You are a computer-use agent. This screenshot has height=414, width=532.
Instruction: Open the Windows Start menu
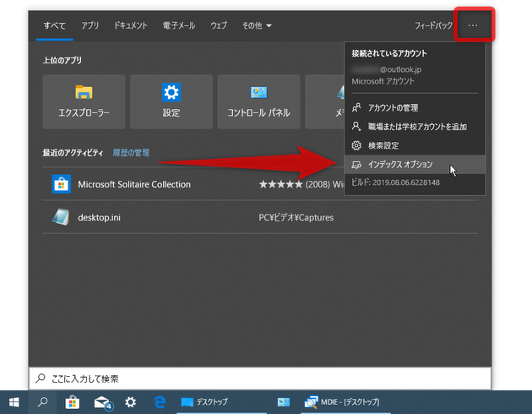click(14, 402)
